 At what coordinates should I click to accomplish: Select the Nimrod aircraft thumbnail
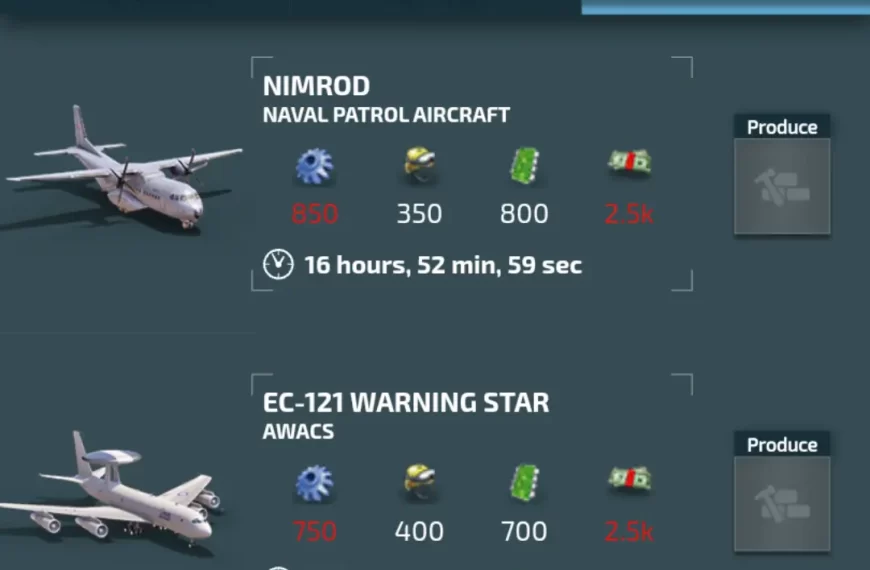tap(123, 167)
